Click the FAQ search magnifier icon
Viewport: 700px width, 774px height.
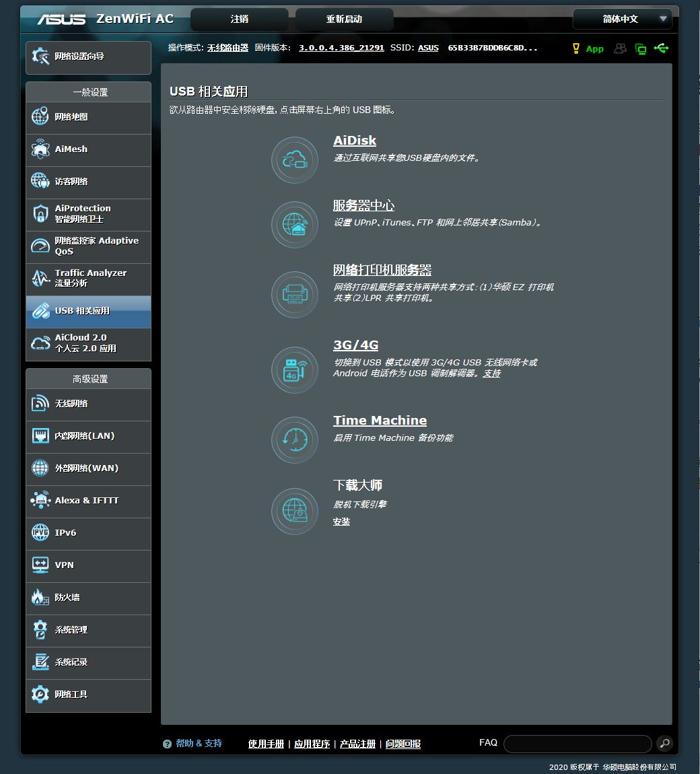(x=665, y=743)
